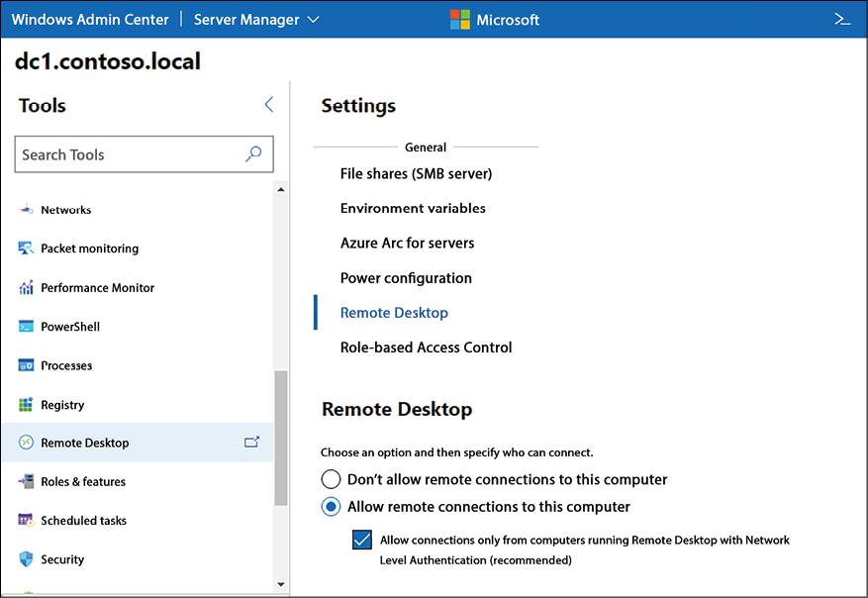This screenshot has height=598, width=868.
Task: Click the PowerShell console icon in Tools
Action: coord(26,326)
